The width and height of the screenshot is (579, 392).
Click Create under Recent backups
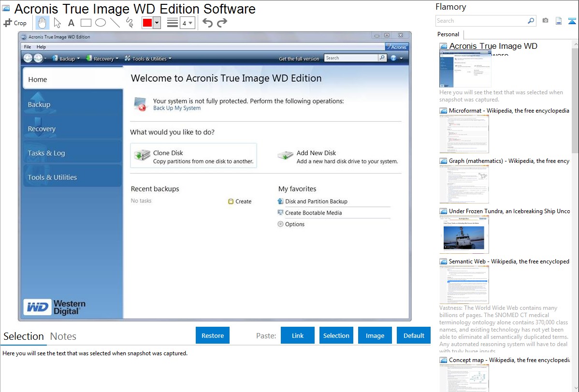tap(240, 202)
